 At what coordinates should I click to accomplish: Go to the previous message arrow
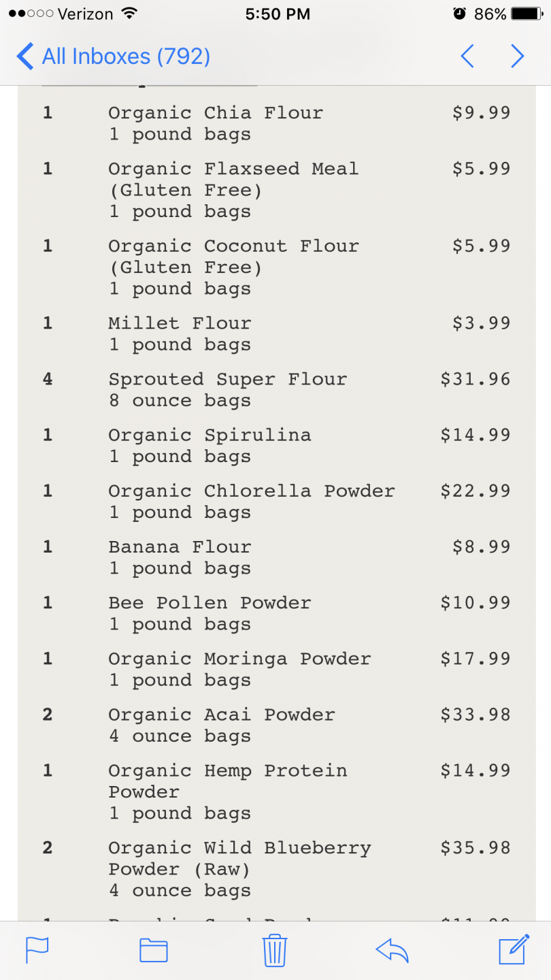click(x=467, y=56)
